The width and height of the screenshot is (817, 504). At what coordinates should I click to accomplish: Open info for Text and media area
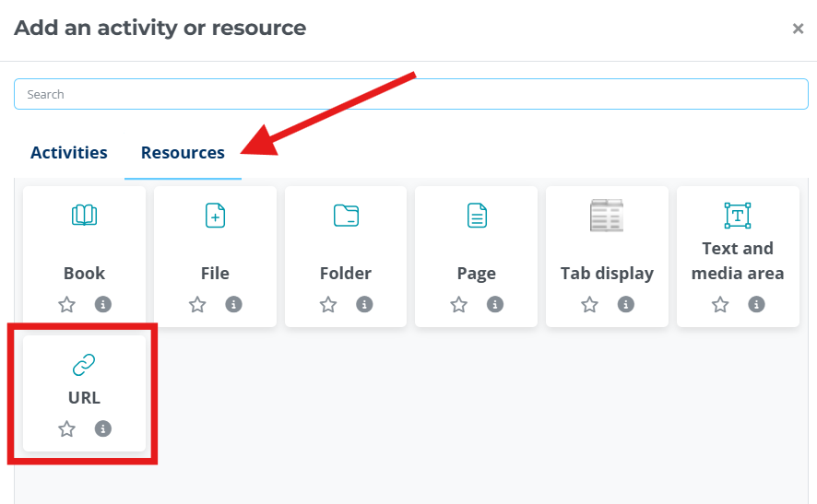tap(756, 304)
